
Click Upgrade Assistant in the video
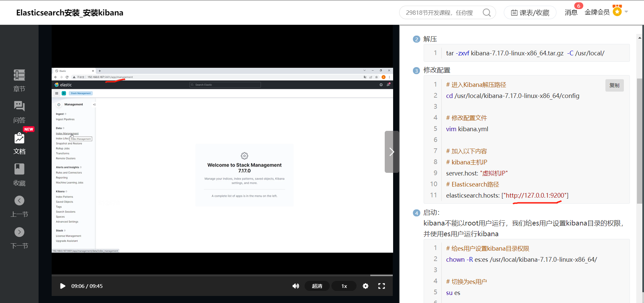tap(67, 241)
